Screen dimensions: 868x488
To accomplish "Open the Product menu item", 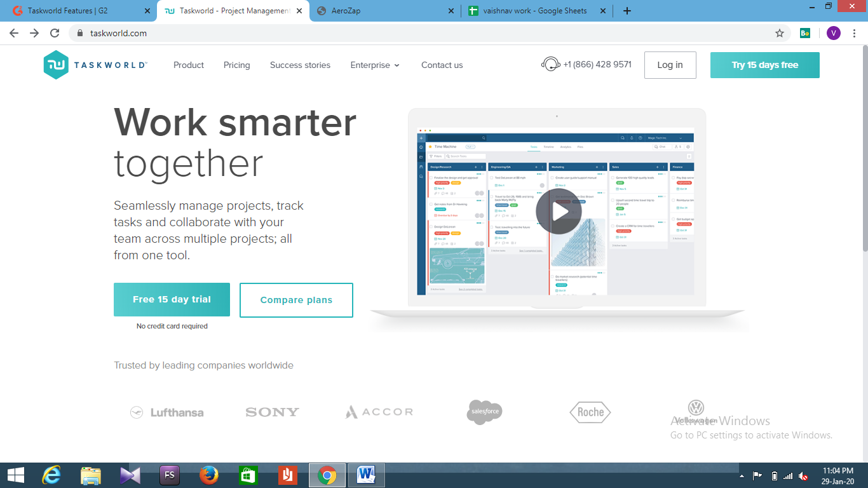I will (189, 65).
